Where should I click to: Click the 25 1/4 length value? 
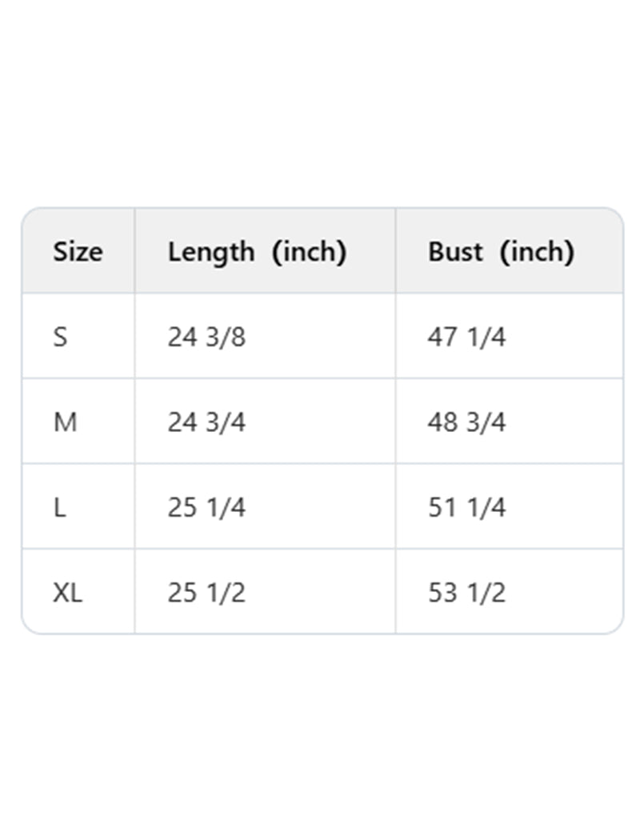206,508
